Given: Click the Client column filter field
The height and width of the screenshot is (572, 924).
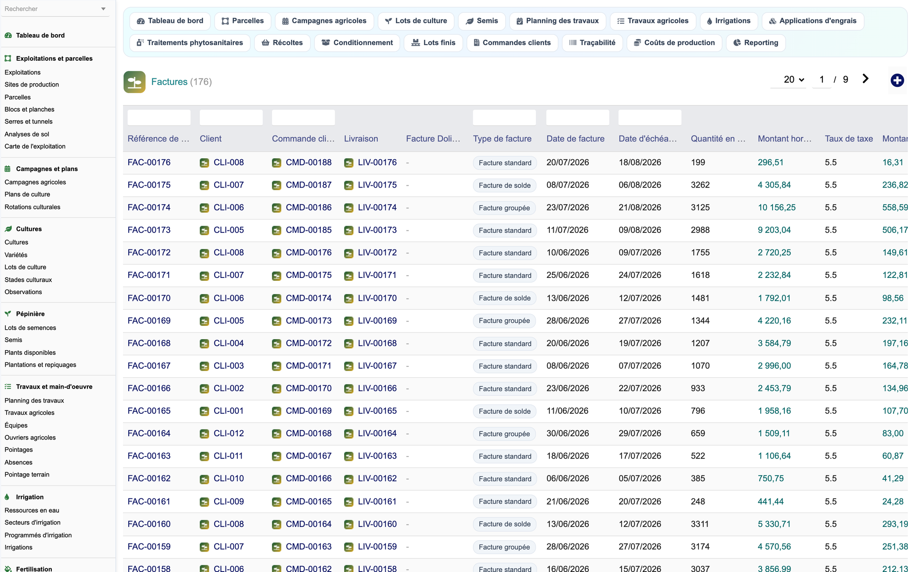Looking at the screenshot, I should (231, 117).
